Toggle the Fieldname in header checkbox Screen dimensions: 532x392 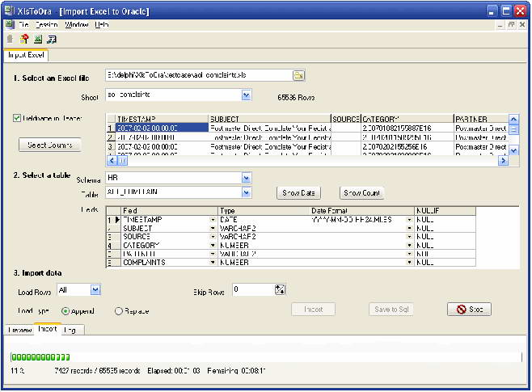(x=17, y=118)
